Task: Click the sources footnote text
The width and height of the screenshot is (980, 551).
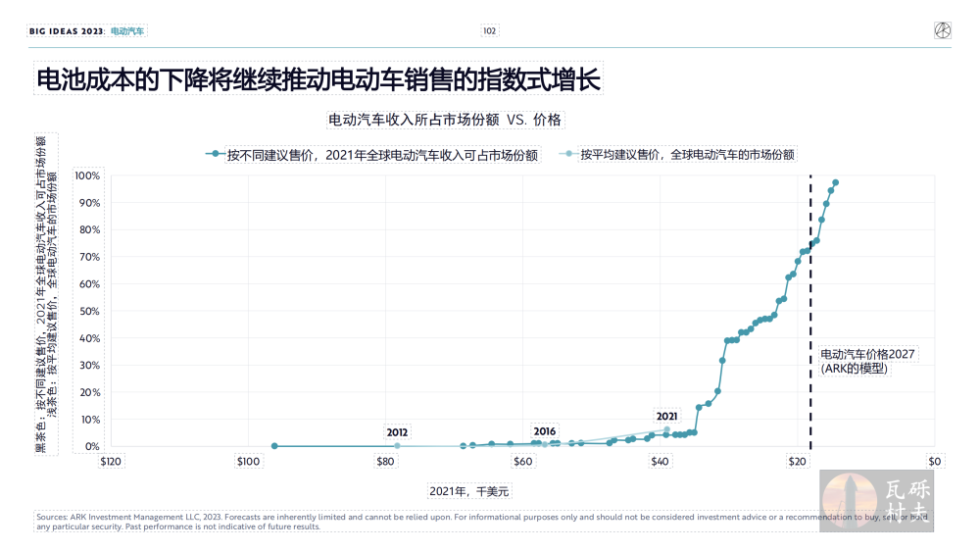Action: pyautogui.click(x=481, y=522)
